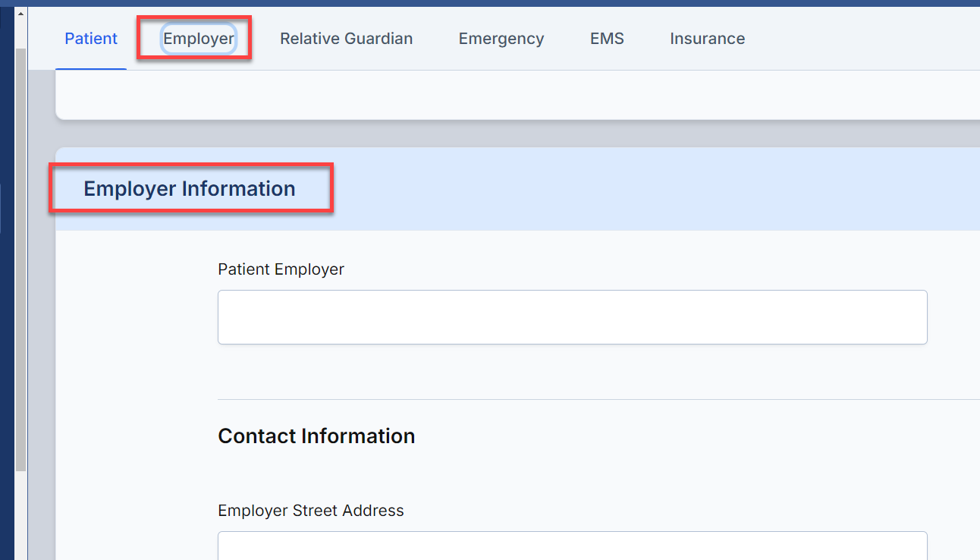Image resolution: width=980 pixels, height=560 pixels.
Task: Switch to the Patient tab
Action: pyautogui.click(x=91, y=39)
